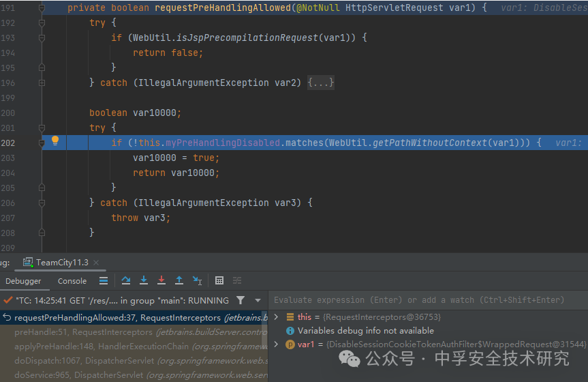
Task: Click the myPreHandlingDisabled field reference
Action: pyautogui.click(x=223, y=143)
